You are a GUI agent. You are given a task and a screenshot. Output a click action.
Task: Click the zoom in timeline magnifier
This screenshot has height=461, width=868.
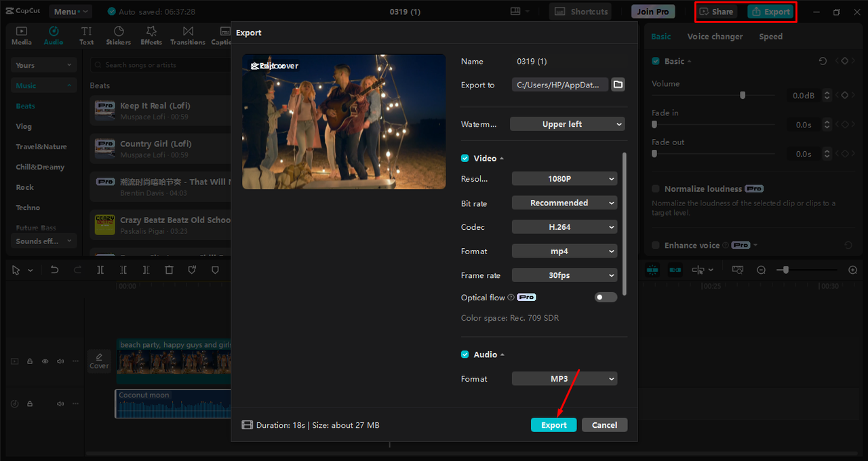click(x=853, y=270)
